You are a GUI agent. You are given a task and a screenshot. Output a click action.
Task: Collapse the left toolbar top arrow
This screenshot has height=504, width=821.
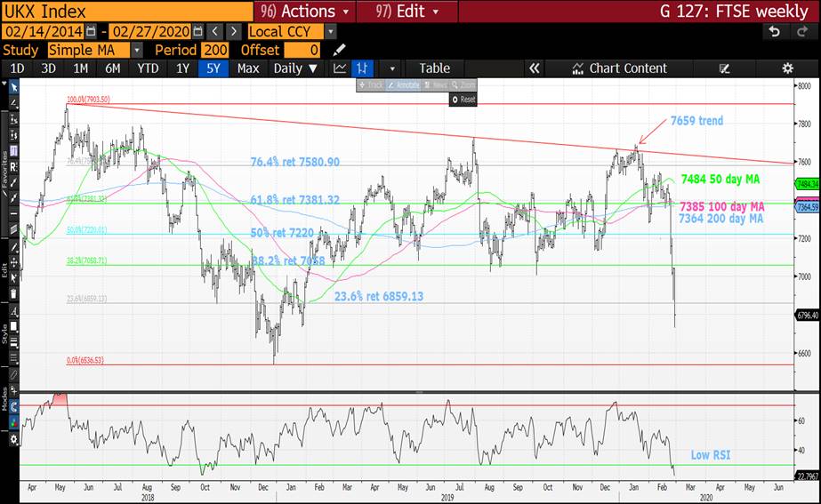point(4,84)
